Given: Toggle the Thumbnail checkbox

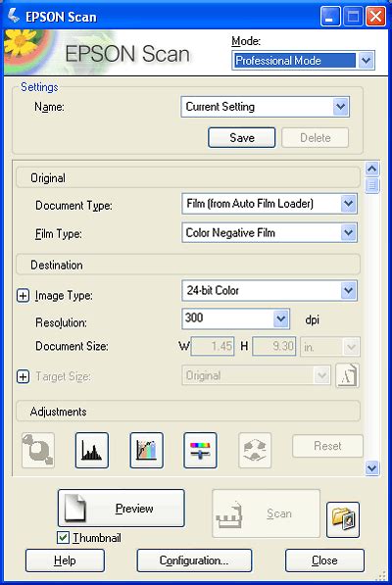Looking at the screenshot, I should [63, 538].
